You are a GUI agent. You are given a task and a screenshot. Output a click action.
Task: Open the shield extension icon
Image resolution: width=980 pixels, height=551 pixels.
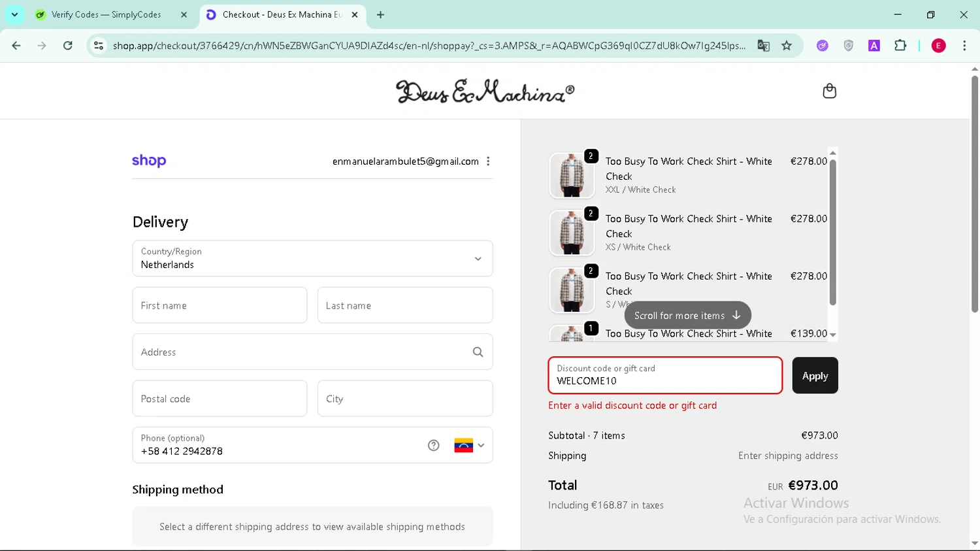point(848,46)
